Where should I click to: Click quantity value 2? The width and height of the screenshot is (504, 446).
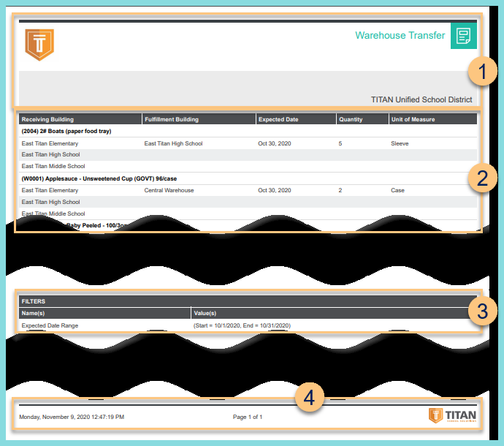click(340, 190)
